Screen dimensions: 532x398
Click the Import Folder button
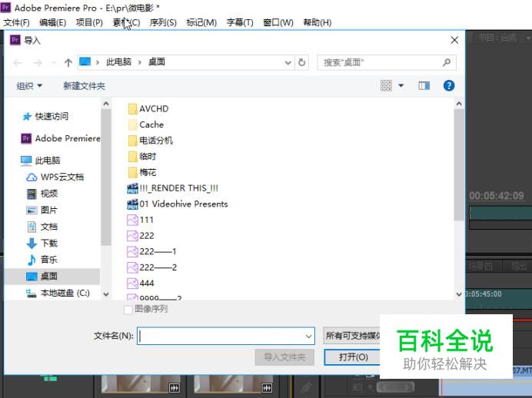[284, 357]
